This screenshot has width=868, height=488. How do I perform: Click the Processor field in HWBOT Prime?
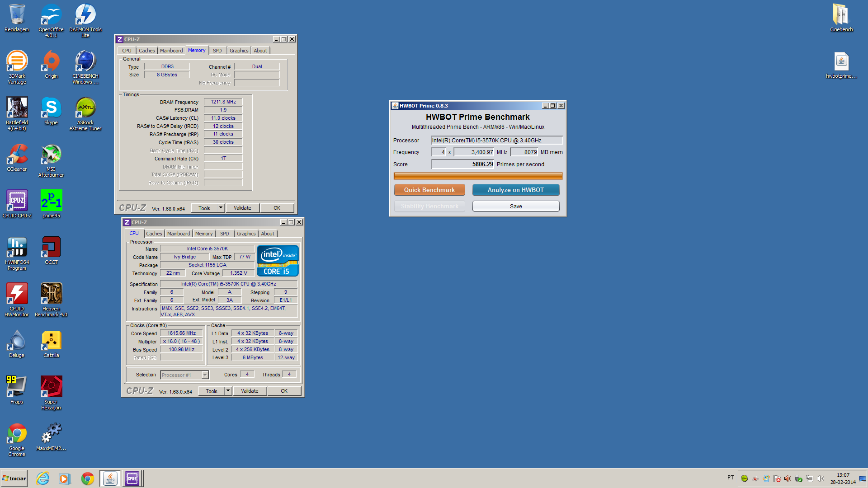pos(497,140)
